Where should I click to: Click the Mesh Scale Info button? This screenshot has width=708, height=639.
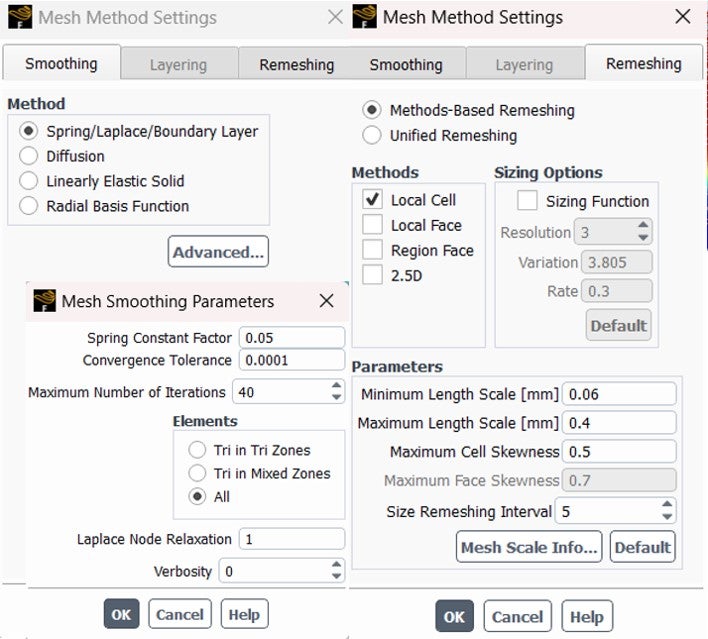coord(529,547)
